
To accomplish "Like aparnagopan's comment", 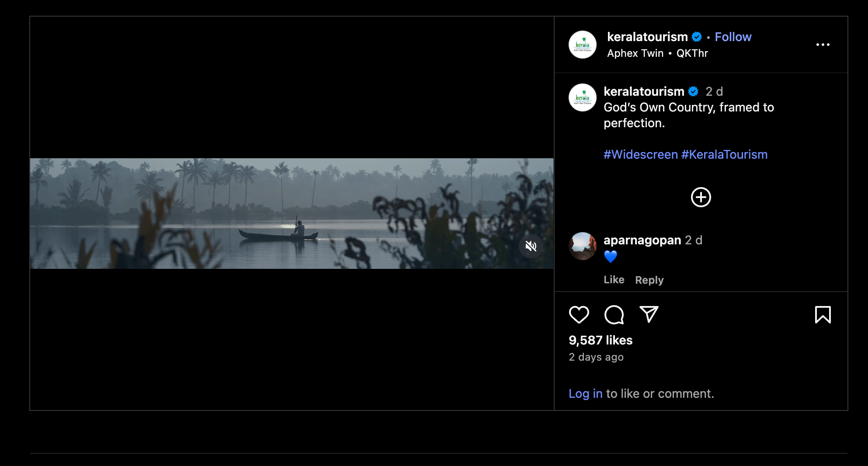I will point(614,280).
